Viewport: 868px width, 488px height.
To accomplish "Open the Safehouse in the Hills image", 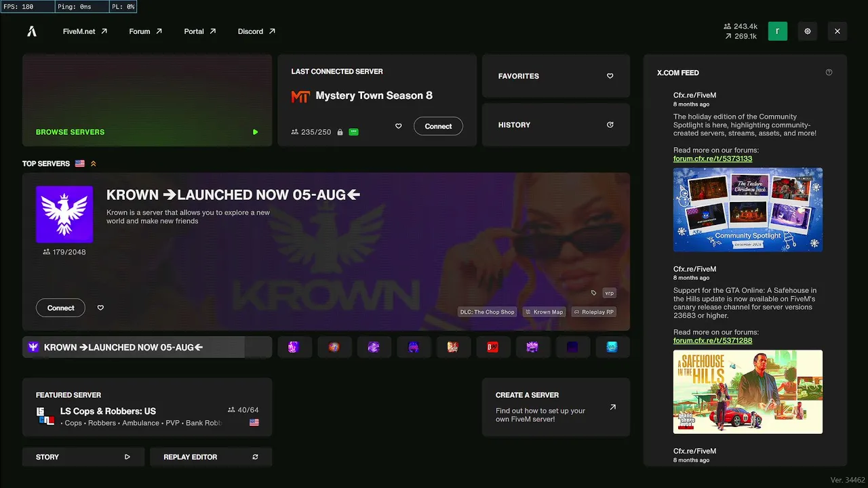I will point(748,392).
